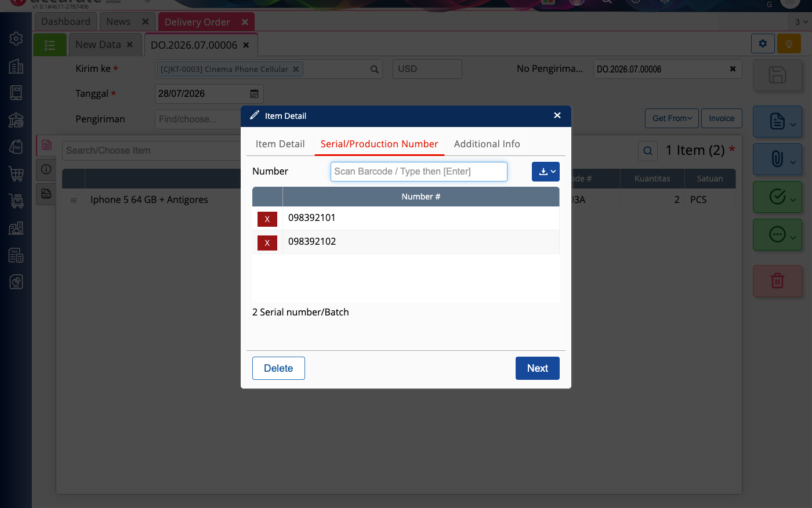Select the DO.2026.07.00006 tab
The width and height of the screenshot is (812, 508).
tap(194, 45)
